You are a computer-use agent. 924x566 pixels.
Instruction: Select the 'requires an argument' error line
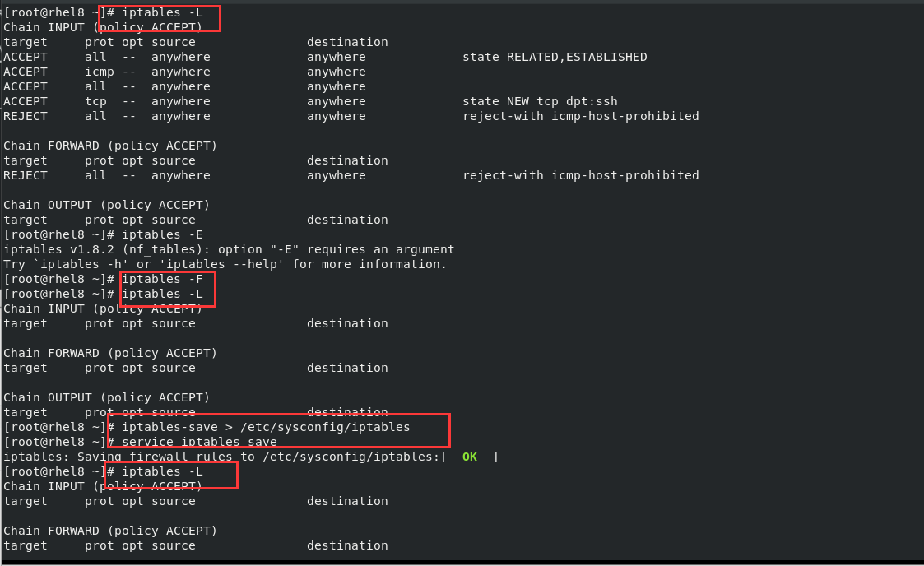pos(229,249)
